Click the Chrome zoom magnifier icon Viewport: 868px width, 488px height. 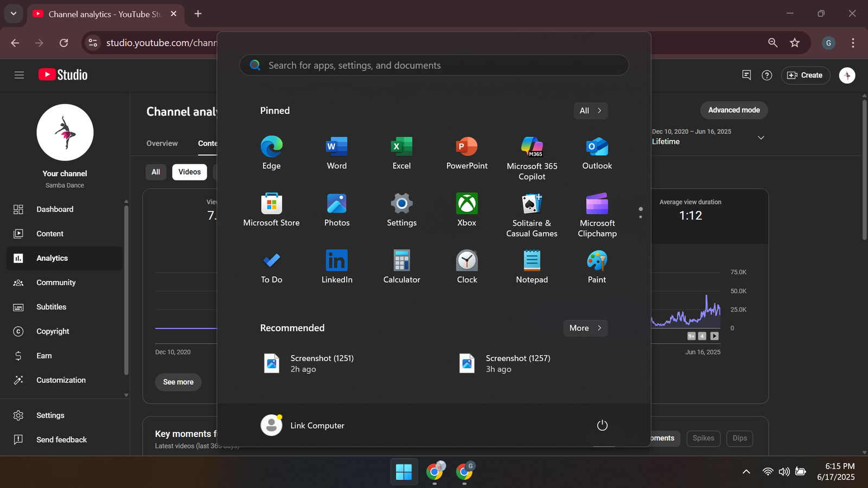pyautogui.click(x=773, y=43)
